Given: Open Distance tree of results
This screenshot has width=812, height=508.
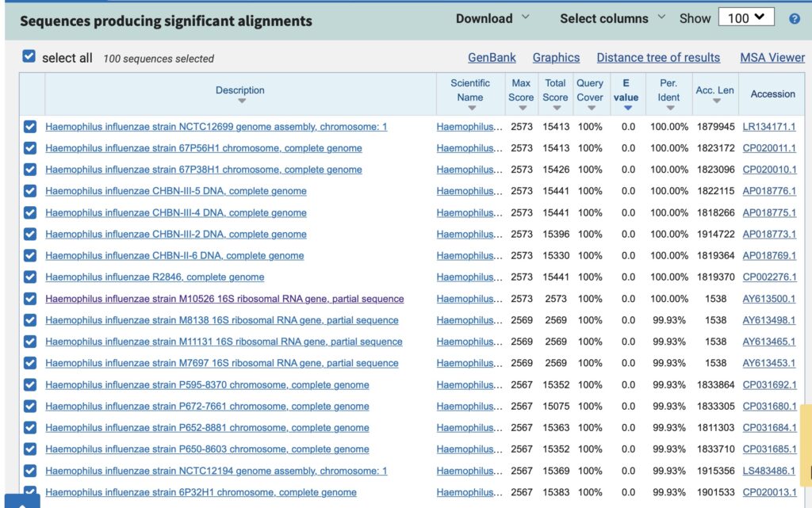Looking at the screenshot, I should pos(658,57).
